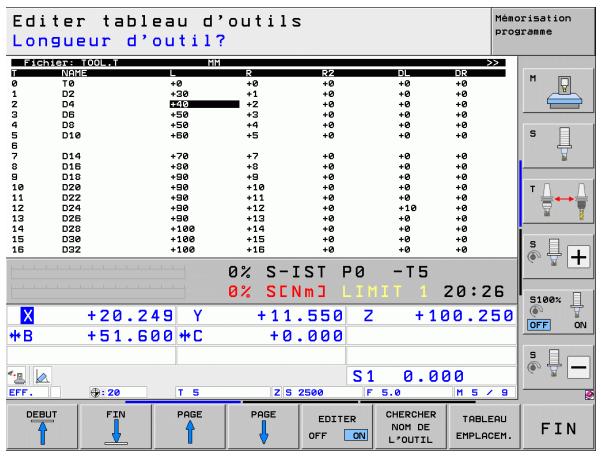Select tool name D4
This screenshot has height=456, width=601.
68,104
